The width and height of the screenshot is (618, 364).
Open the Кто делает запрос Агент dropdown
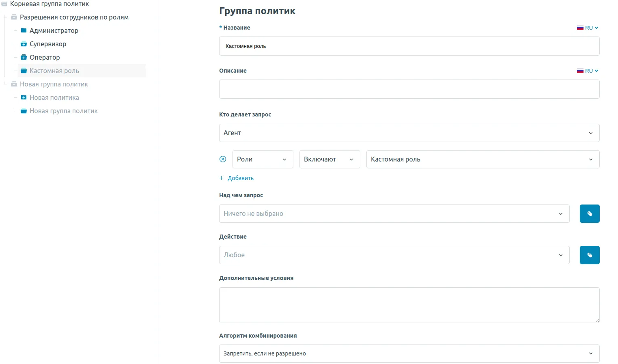(x=409, y=133)
